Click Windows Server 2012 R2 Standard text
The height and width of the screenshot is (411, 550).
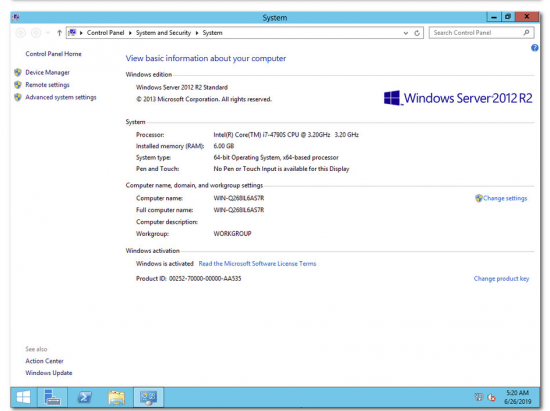[182, 87]
